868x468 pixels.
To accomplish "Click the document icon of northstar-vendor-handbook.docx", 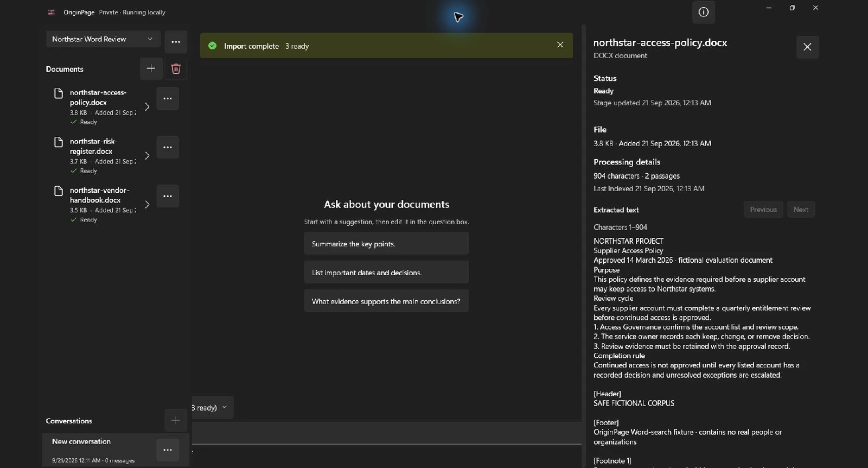I will (59, 191).
